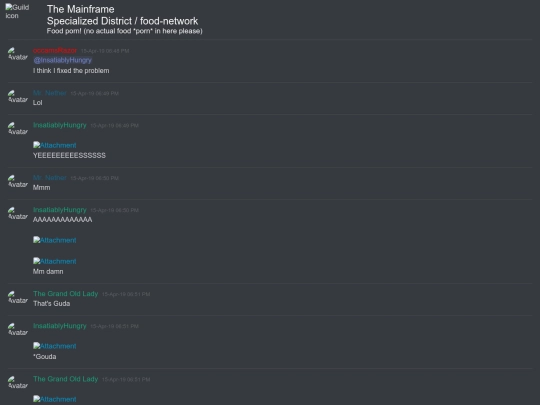Click avatar of last Grand Old Lady post
Screen dimensions: 540x405
point(18,382)
